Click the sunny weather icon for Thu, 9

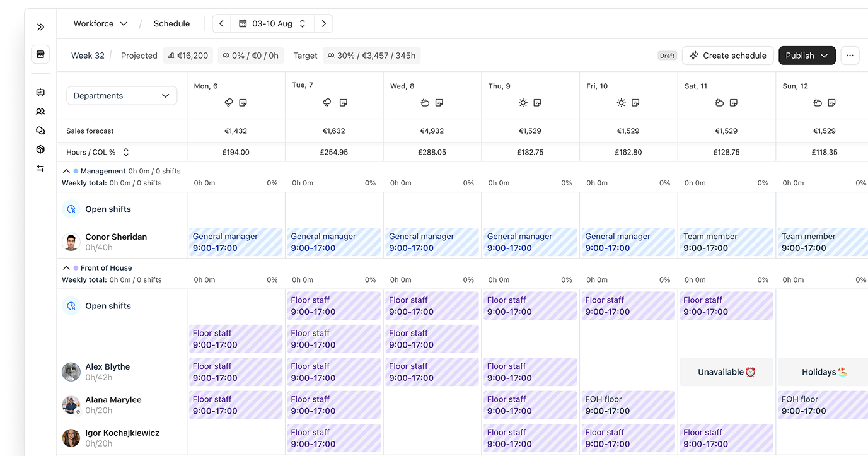coord(523,103)
